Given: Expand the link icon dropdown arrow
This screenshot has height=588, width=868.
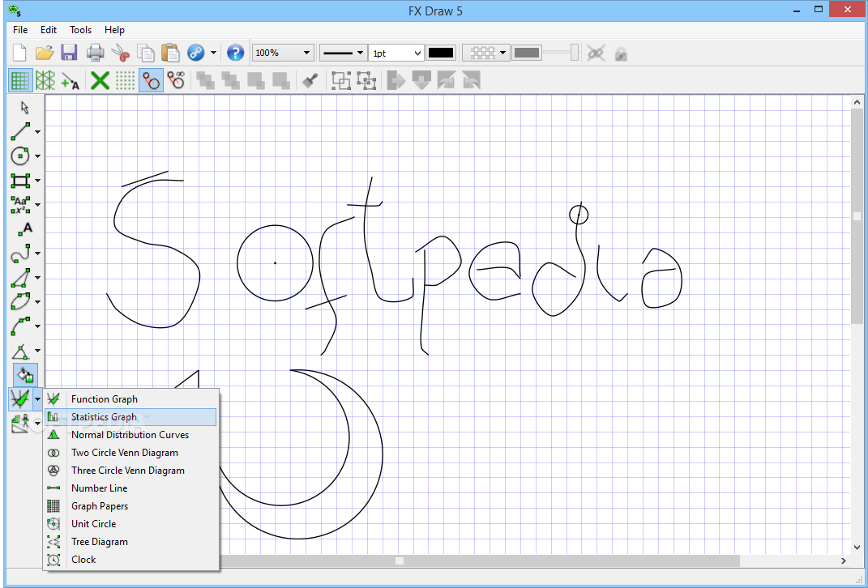Looking at the screenshot, I should [214, 53].
